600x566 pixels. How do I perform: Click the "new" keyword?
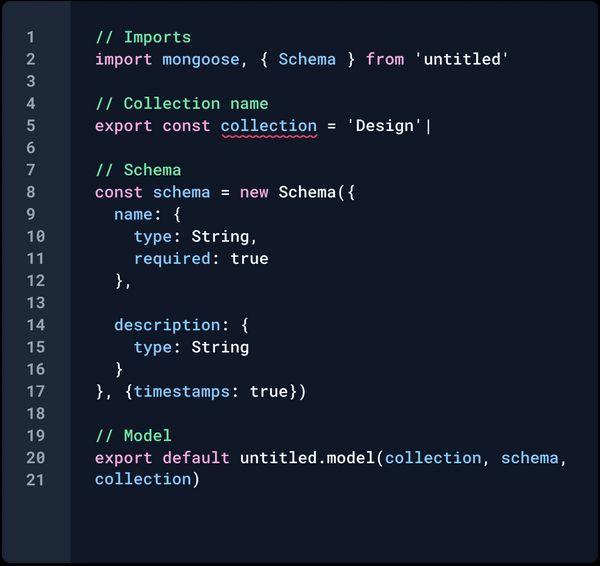coord(254,192)
